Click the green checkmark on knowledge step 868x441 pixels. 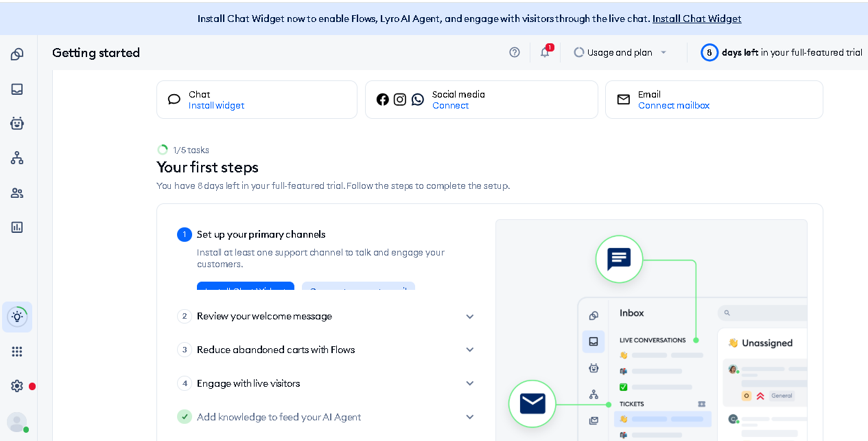185,416
